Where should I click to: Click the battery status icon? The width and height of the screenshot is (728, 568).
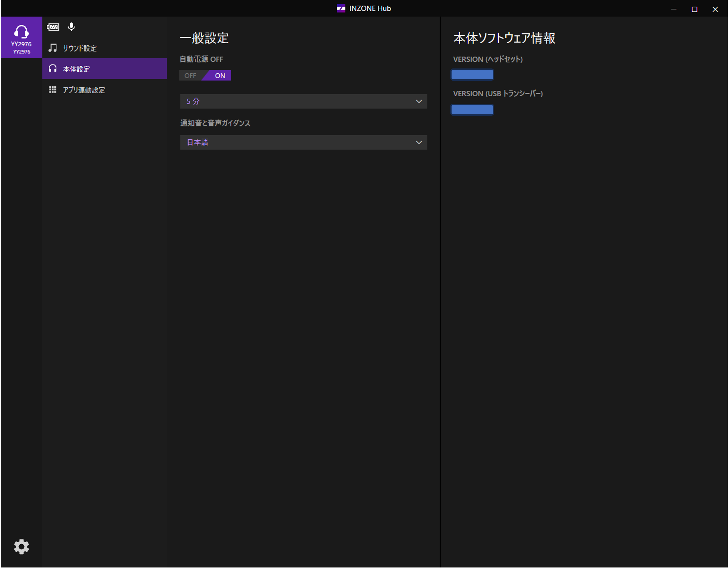53,27
